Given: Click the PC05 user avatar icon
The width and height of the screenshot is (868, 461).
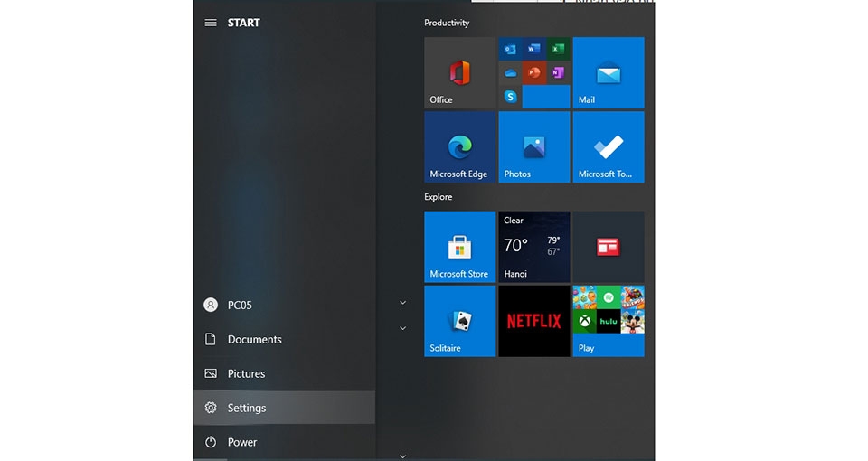Looking at the screenshot, I should tap(211, 305).
